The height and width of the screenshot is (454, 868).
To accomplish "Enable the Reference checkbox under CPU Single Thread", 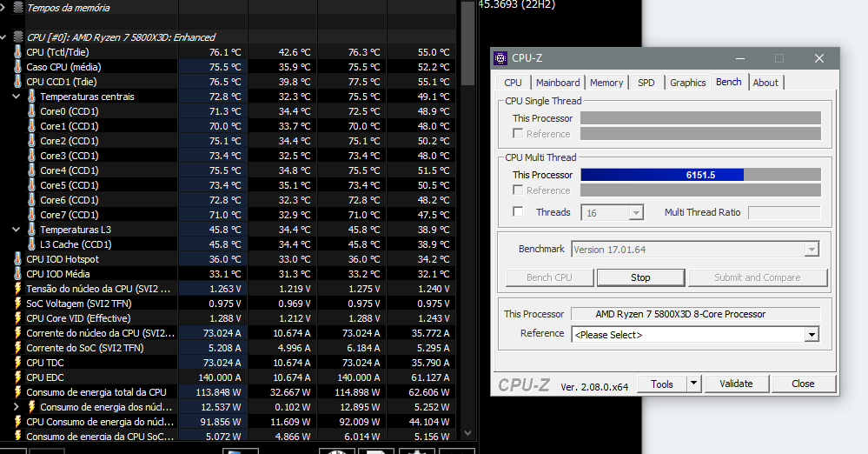I will pos(518,134).
